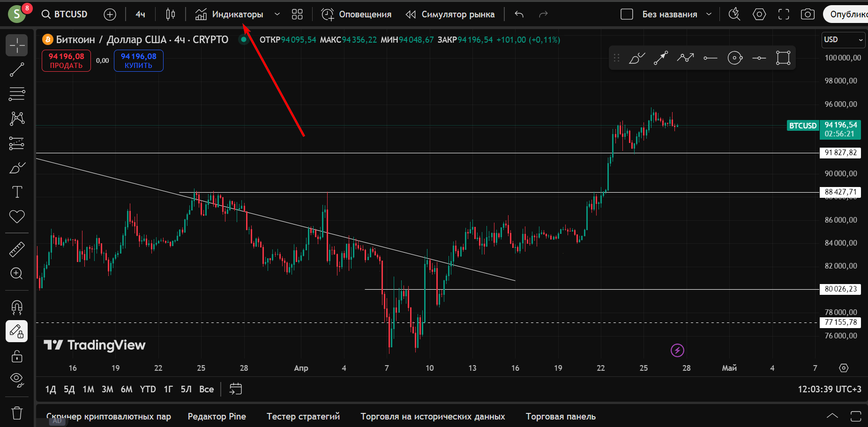The width and height of the screenshot is (868, 427).
Task: Toggle stay in drawing mode
Action: coord(17,331)
